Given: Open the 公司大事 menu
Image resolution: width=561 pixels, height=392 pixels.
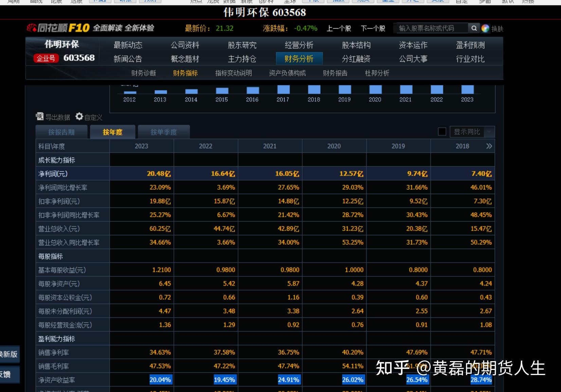Looking at the screenshot, I should click(413, 59).
